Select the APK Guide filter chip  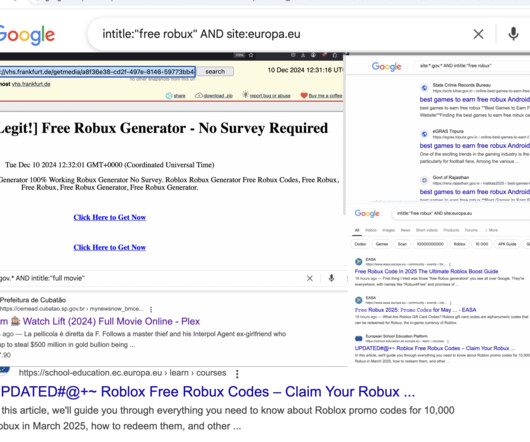point(507,244)
